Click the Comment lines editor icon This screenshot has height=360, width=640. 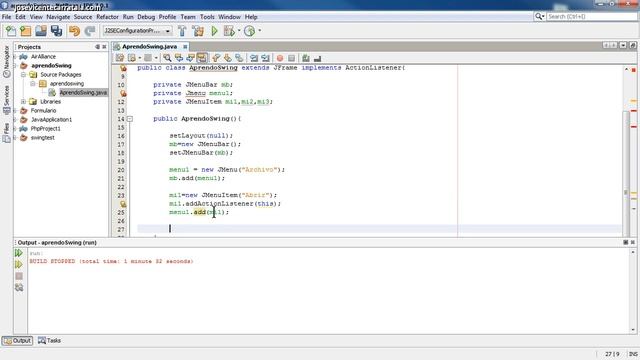306,58
